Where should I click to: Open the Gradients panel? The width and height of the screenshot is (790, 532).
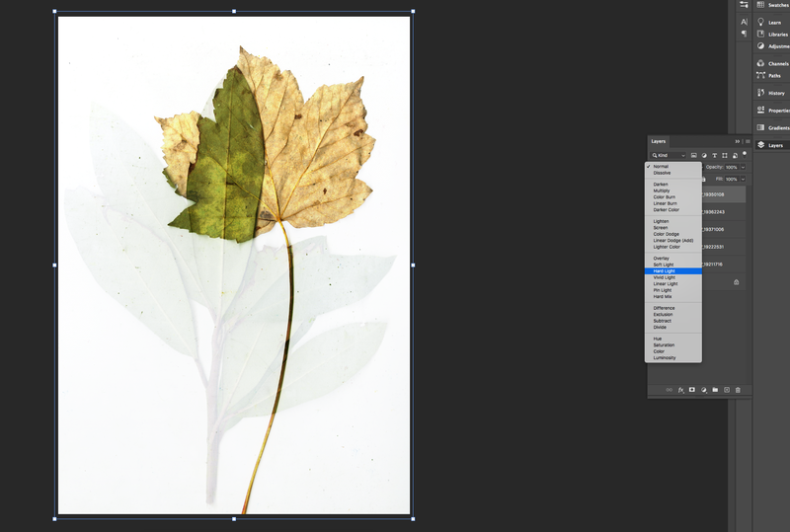(773, 127)
